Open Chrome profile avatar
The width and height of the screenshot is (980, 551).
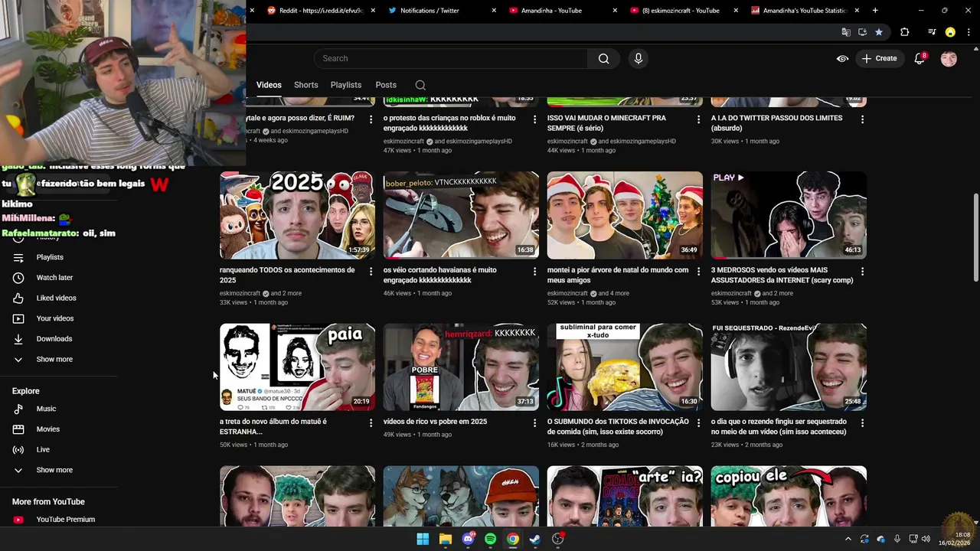[950, 32]
